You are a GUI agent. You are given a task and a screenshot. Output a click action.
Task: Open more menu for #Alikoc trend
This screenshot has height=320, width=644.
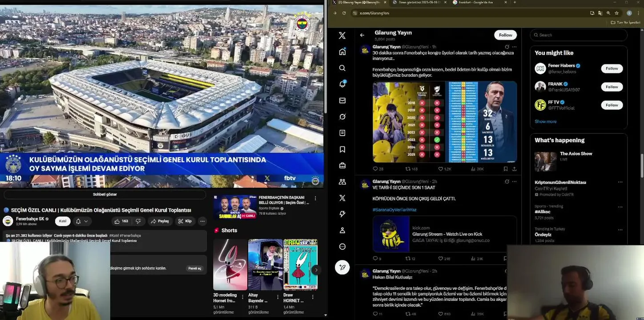pyautogui.click(x=620, y=206)
